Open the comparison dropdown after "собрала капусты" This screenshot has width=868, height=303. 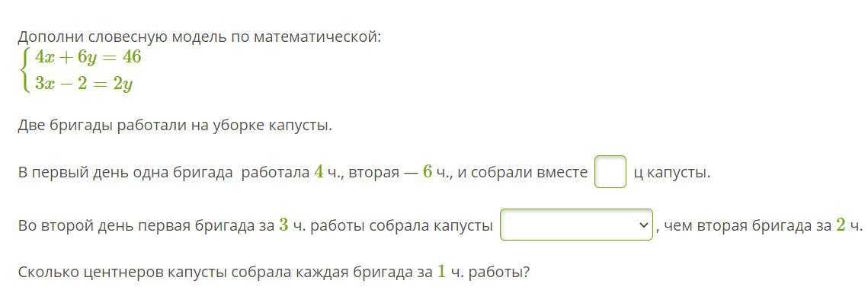tap(576, 225)
